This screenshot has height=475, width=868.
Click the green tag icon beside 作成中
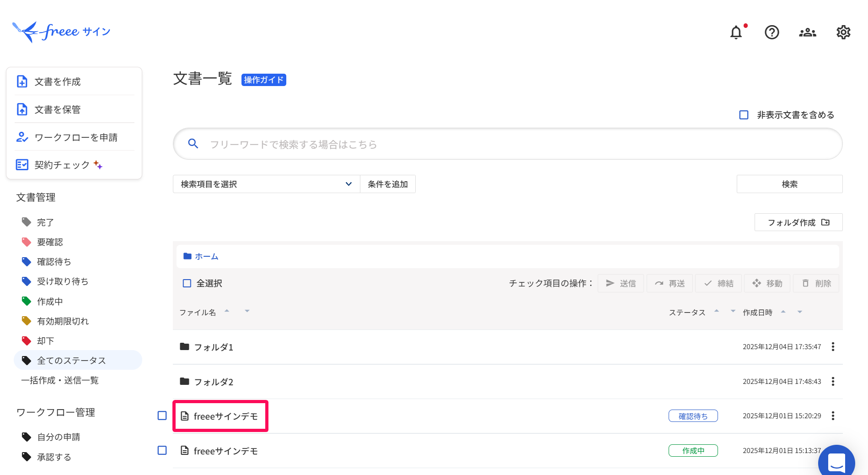[27, 301]
